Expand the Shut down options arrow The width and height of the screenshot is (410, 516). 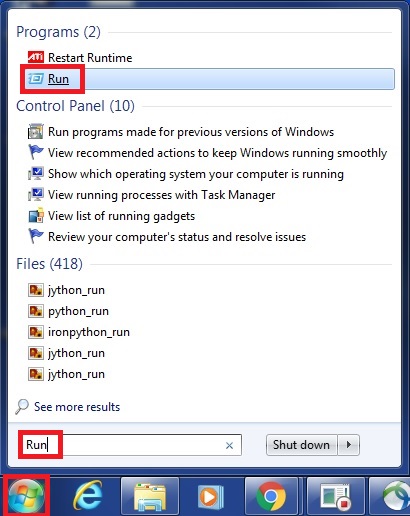(x=349, y=445)
